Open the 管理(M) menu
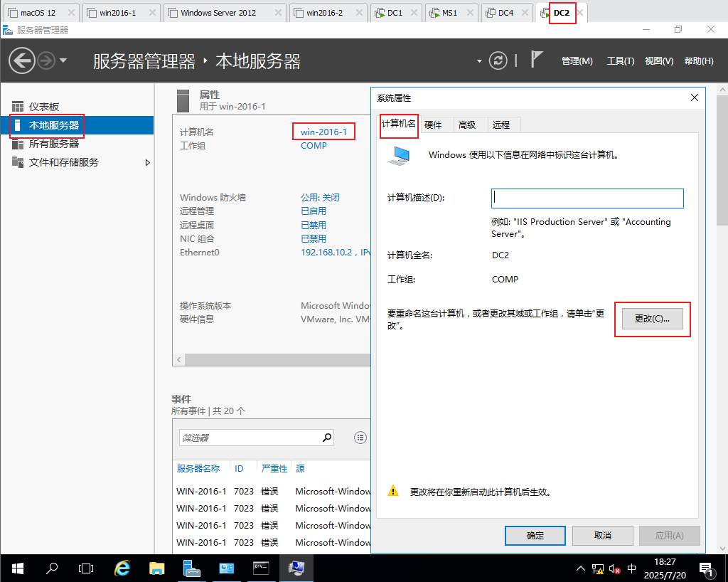728x582 pixels. click(577, 61)
